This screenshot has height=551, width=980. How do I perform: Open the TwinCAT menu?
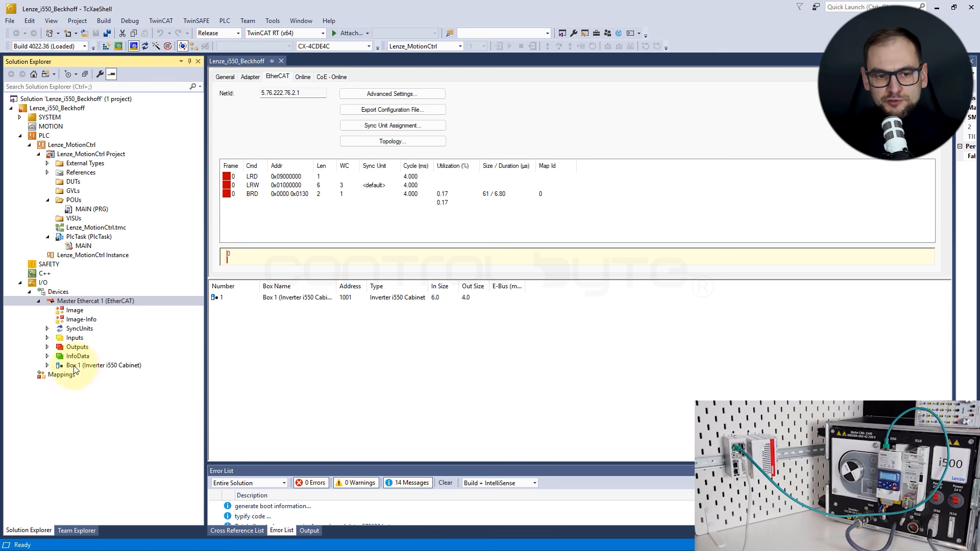coord(161,21)
